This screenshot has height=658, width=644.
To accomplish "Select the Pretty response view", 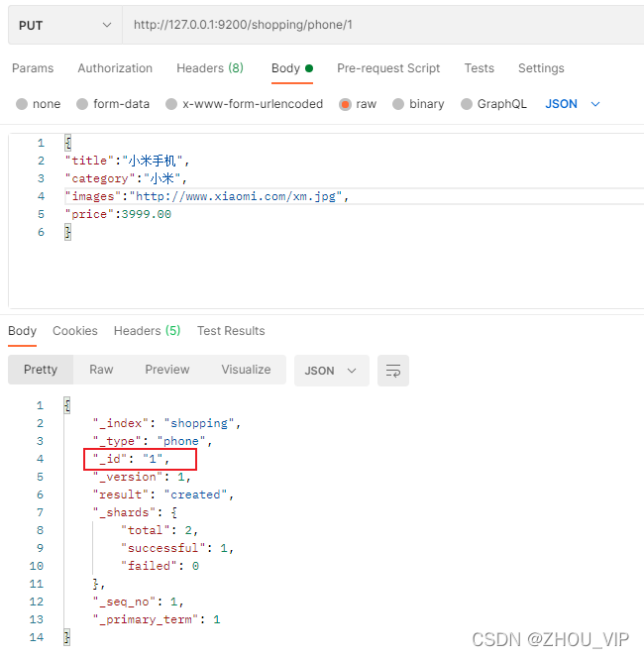I will point(41,370).
